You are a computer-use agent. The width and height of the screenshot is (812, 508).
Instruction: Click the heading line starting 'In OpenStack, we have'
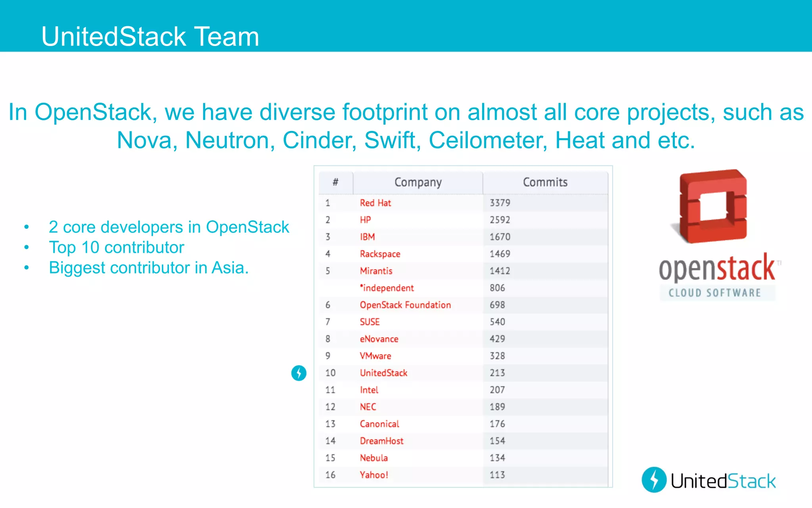pyautogui.click(x=406, y=112)
